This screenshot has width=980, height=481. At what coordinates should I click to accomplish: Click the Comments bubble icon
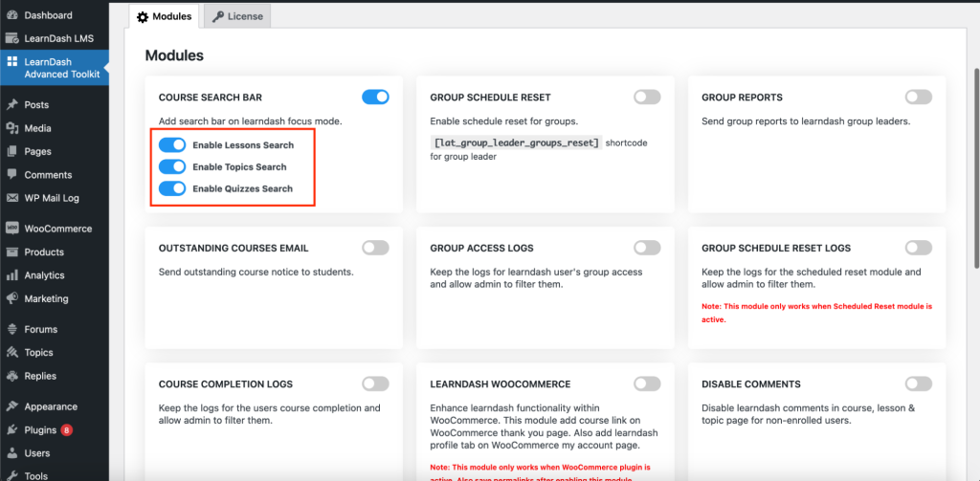tap(11, 175)
